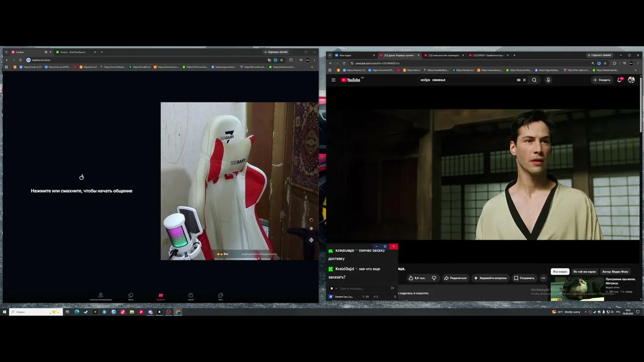Open extensions menu in rulet.tv browser

coord(291,60)
